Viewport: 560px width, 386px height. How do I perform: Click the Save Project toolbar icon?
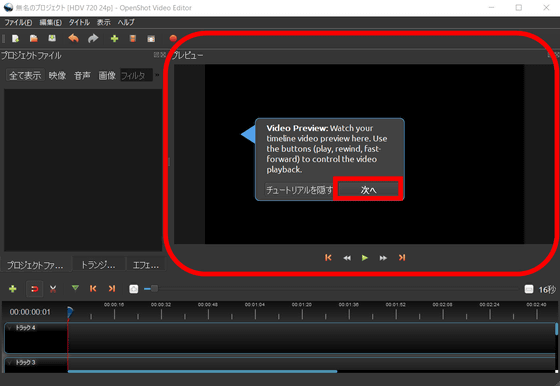[52, 38]
